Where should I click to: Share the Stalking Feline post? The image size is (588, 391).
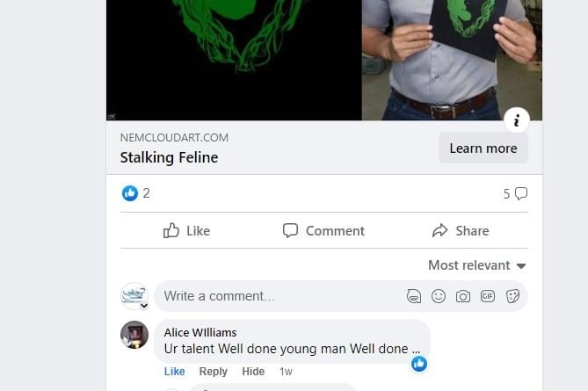click(461, 230)
